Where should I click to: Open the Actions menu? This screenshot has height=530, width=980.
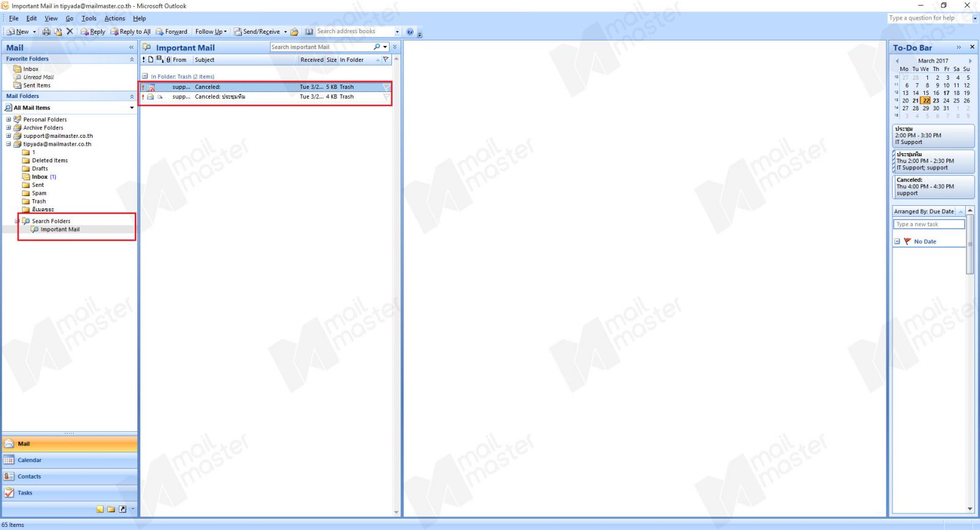pyautogui.click(x=115, y=18)
